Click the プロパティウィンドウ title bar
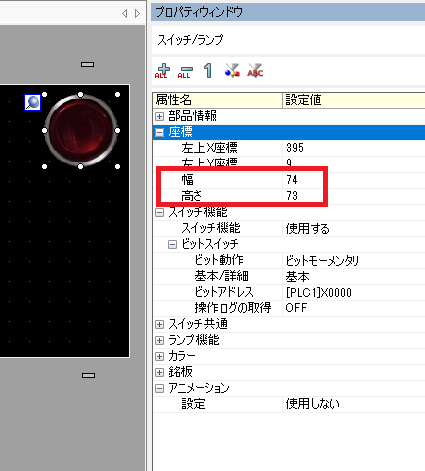The image size is (425, 471). pyautogui.click(x=288, y=12)
